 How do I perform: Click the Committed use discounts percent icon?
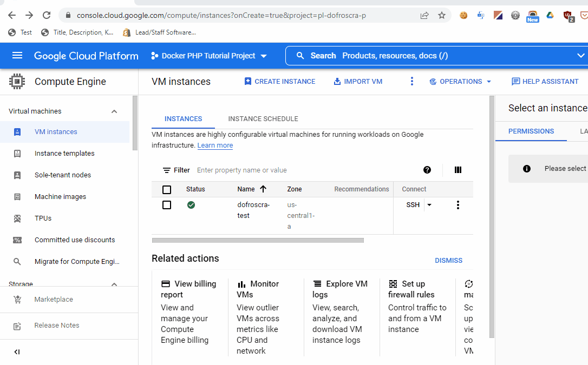tap(17, 240)
